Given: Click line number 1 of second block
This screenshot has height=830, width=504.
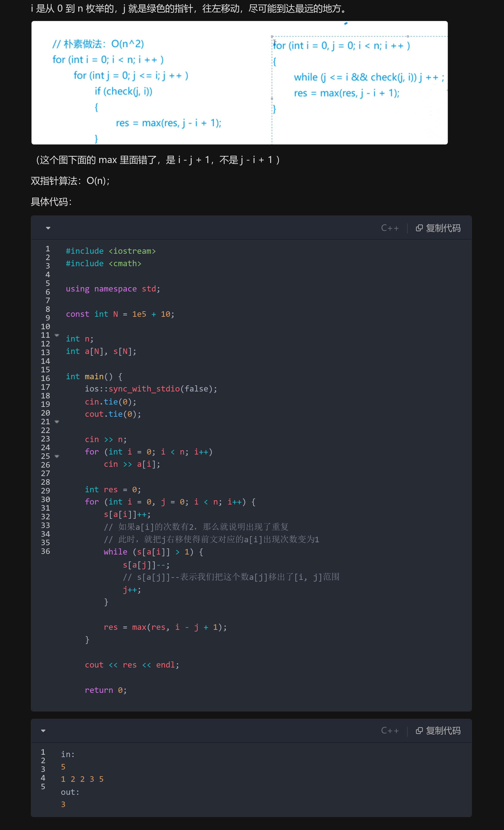Looking at the screenshot, I should (x=43, y=752).
